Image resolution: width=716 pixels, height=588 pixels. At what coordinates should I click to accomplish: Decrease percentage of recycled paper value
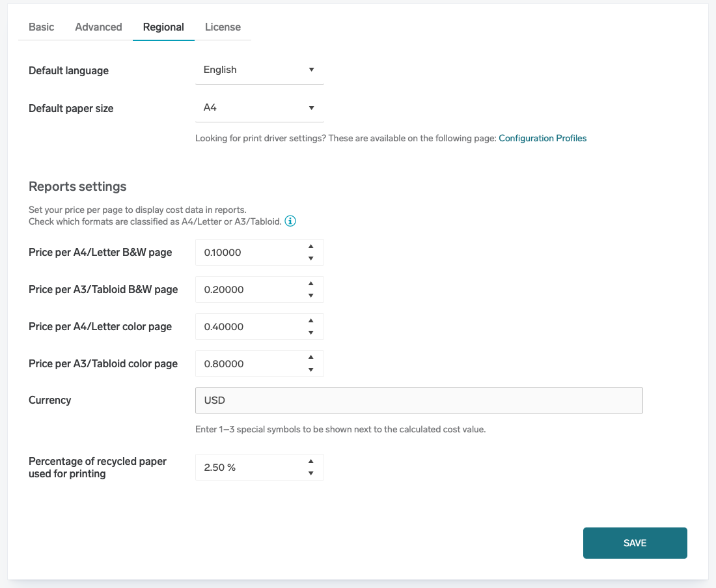[x=310, y=473]
